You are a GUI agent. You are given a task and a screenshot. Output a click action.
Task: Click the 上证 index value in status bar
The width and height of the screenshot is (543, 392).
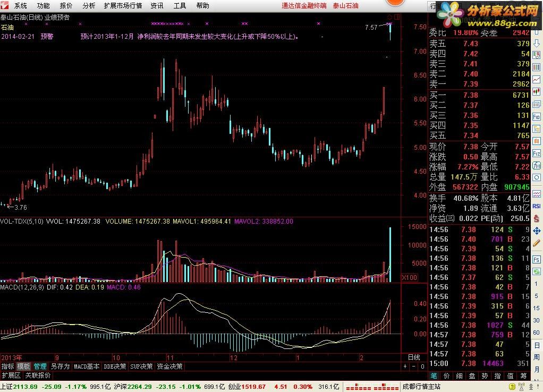26,387
